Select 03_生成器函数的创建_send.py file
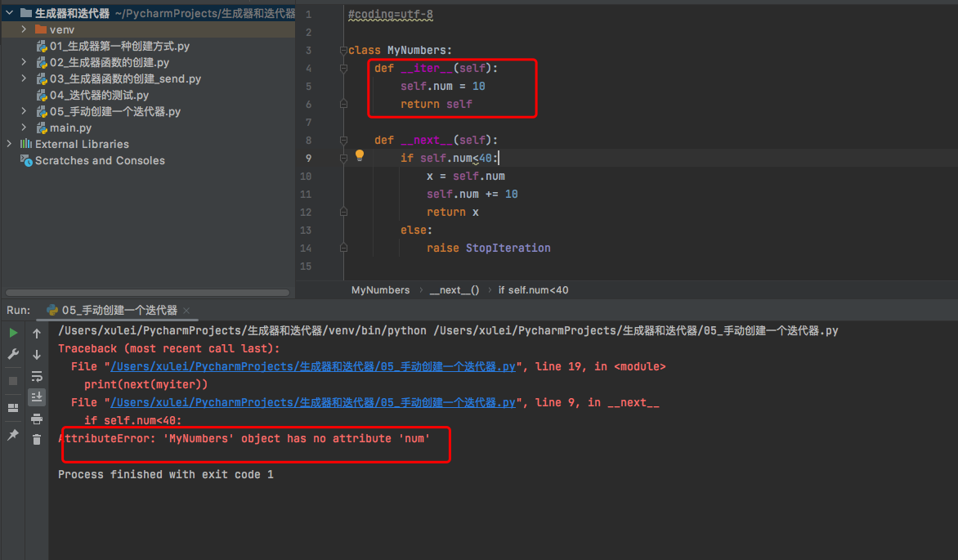The height and width of the screenshot is (560, 958). tap(125, 78)
